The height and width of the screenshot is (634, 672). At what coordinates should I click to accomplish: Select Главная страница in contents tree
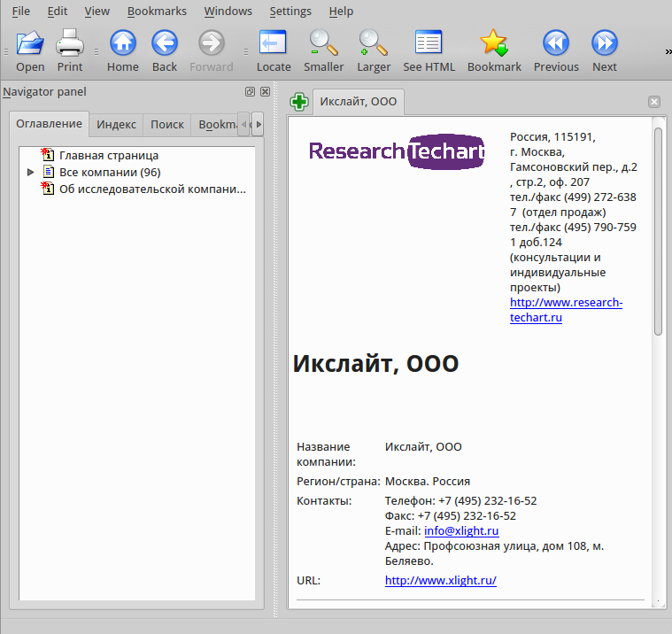click(109, 155)
